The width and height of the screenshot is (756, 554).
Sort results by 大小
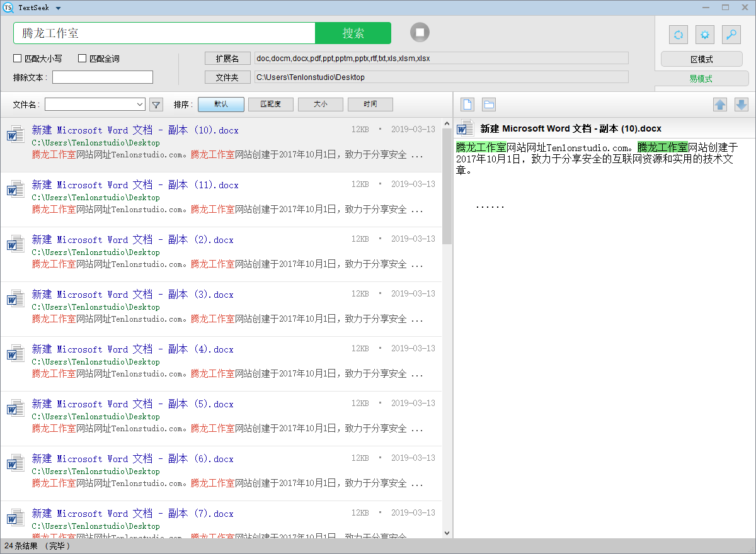click(321, 105)
